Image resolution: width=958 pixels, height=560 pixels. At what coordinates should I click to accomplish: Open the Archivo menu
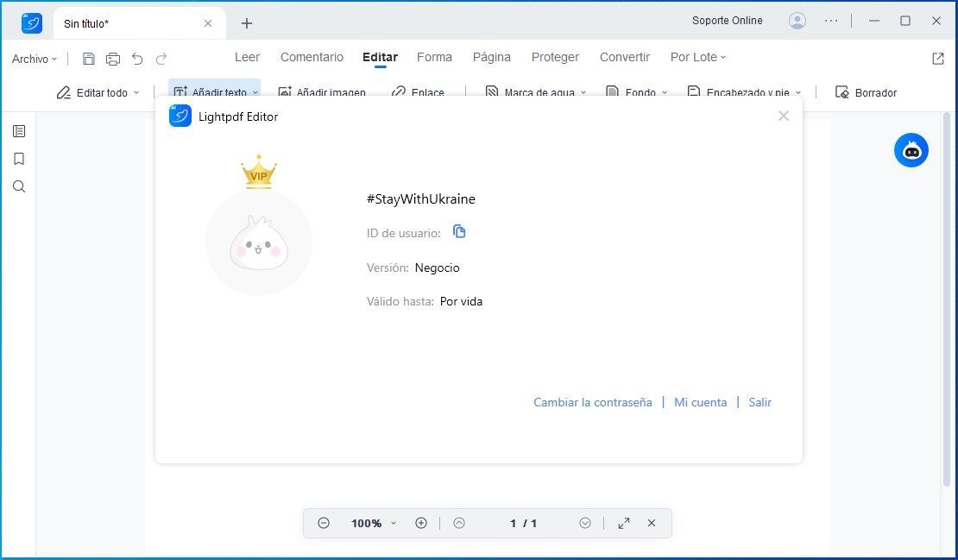click(35, 59)
